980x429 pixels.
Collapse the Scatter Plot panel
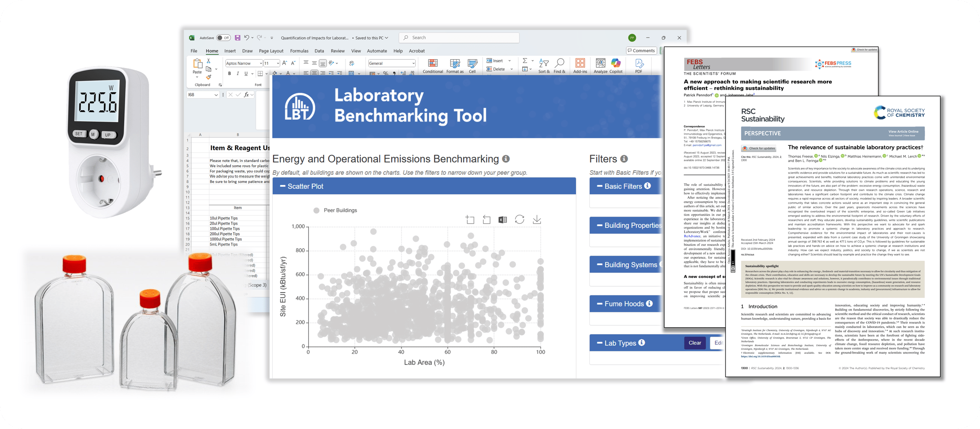283,186
